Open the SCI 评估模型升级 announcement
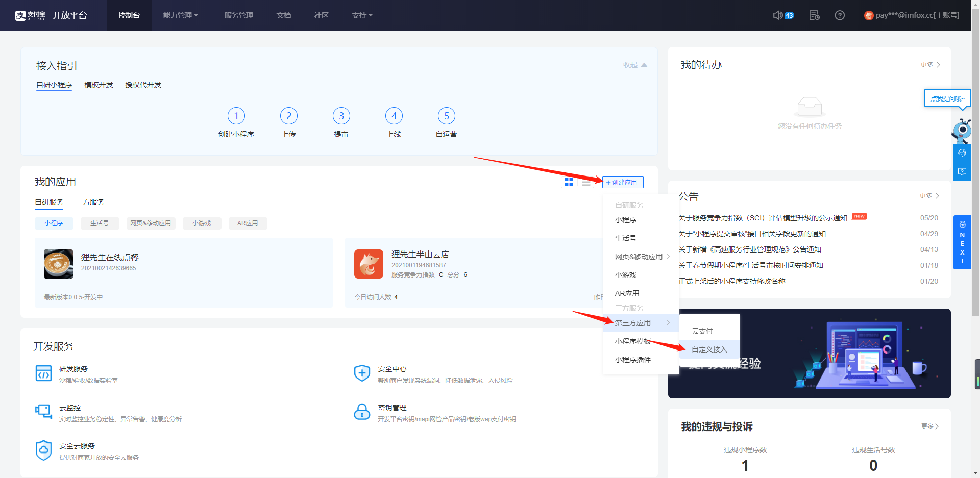980x478 pixels. pos(763,218)
